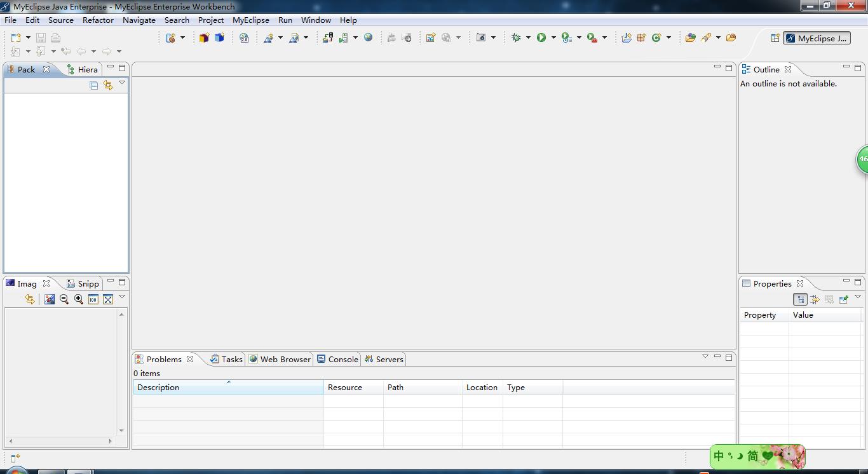Toggle Link with Editor in Image Preview panel
The height and width of the screenshot is (474, 868).
(x=29, y=299)
